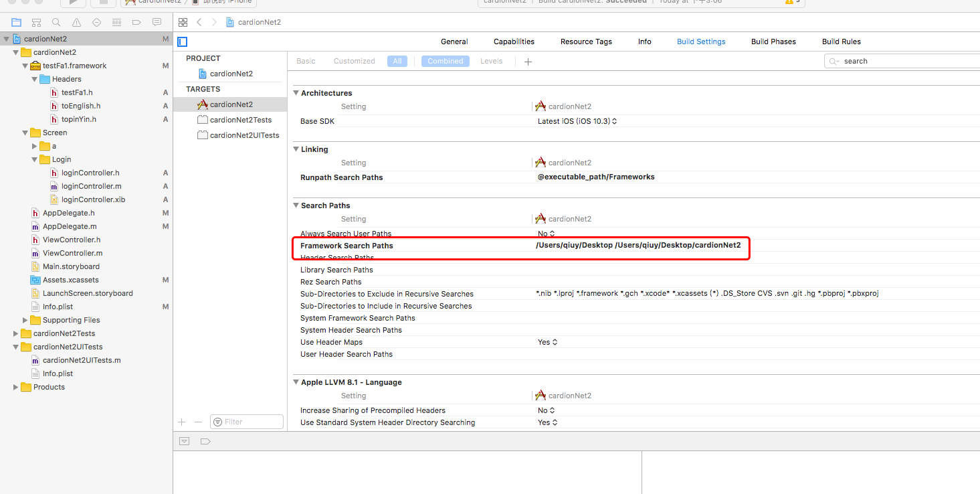
Task: Open the Build Phases tab
Action: [773, 42]
